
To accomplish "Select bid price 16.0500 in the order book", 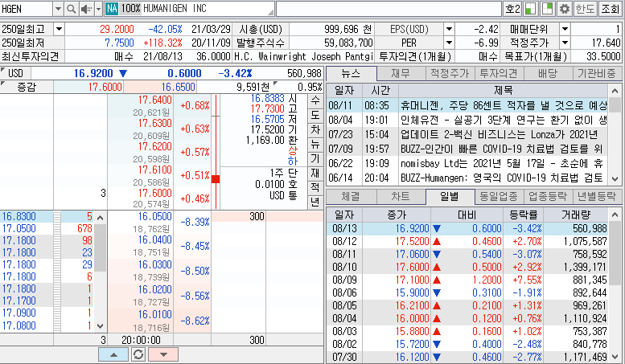I will [154, 217].
